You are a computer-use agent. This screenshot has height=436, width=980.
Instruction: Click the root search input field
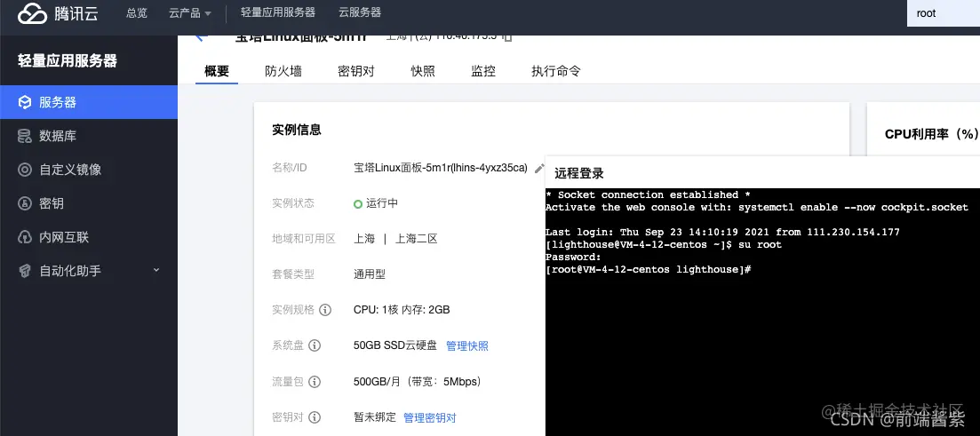point(944,13)
